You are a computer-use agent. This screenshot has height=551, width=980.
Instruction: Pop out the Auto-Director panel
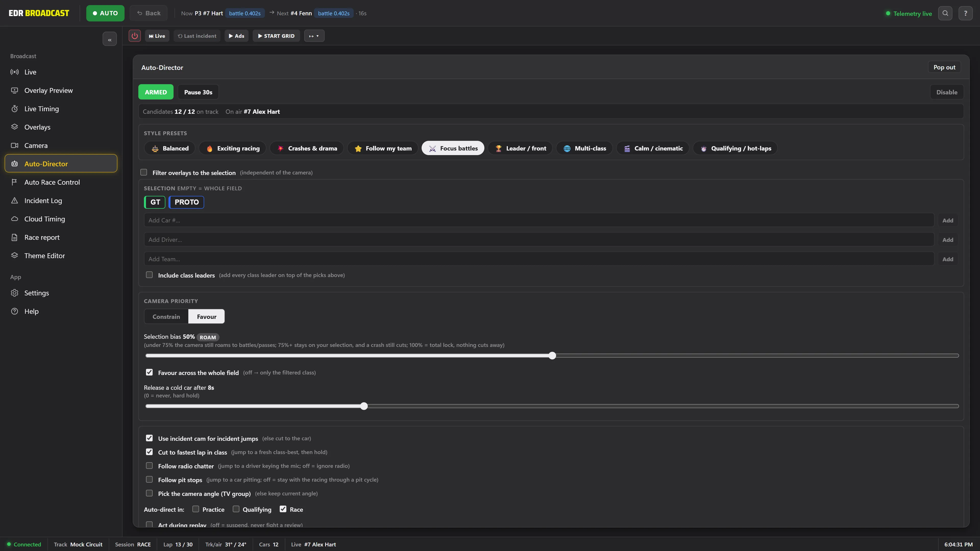pyautogui.click(x=944, y=67)
